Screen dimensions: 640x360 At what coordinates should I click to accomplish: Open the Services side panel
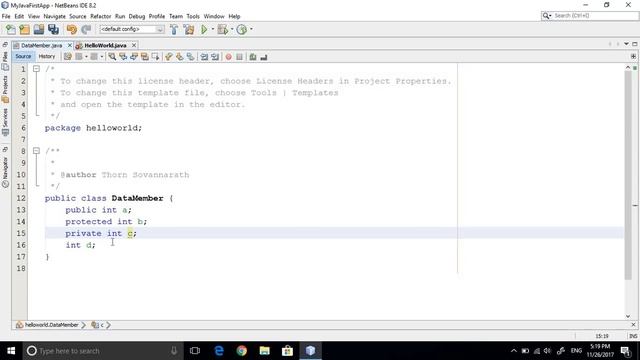(5, 122)
